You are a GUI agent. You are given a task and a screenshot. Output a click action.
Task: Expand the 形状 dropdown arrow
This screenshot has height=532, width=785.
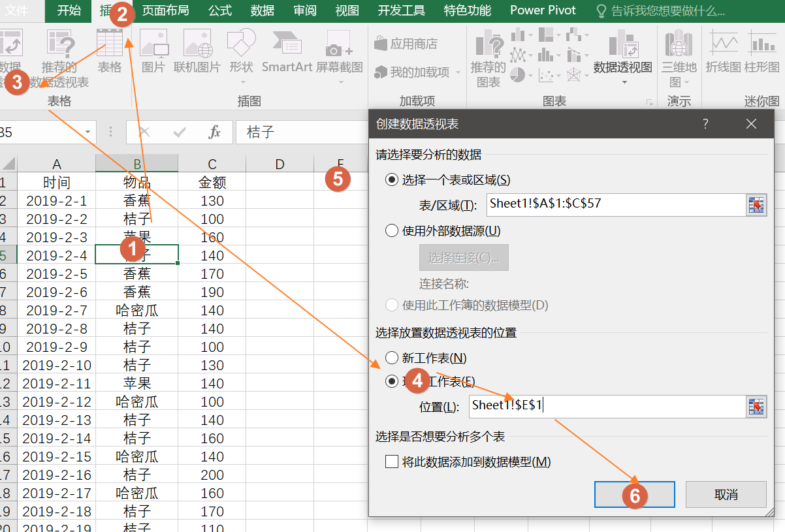click(x=243, y=83)
